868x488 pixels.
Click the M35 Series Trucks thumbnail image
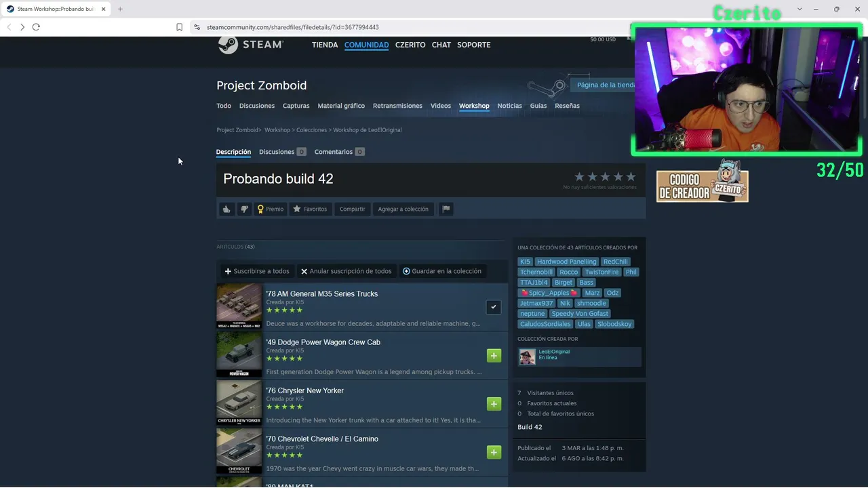[239, 306]
